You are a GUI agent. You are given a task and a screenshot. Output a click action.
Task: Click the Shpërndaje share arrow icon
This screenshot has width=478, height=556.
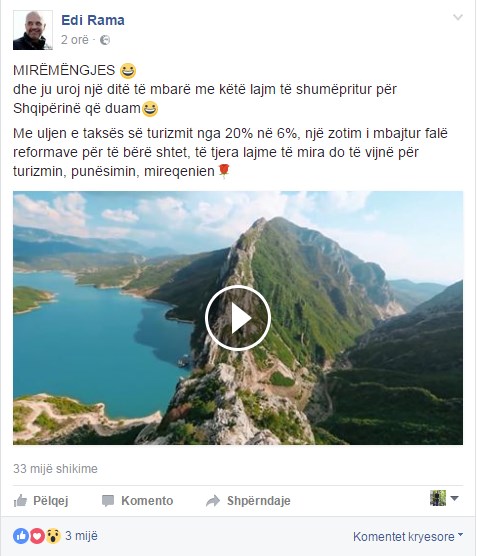(x=213, y=501)
